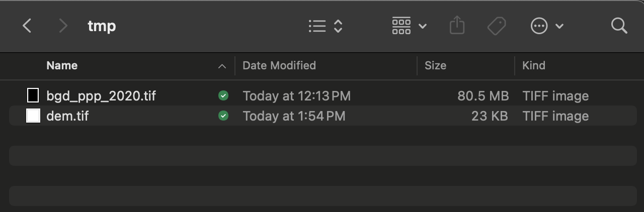Select the dem.tif white file icon
This screenshot has height=212, width=644.
point(33,116)
